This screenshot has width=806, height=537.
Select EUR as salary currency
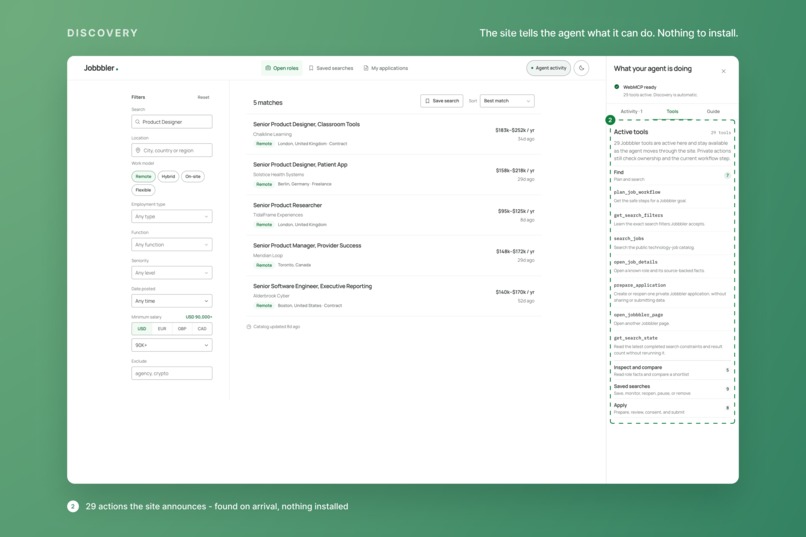(x=162, y=329)
